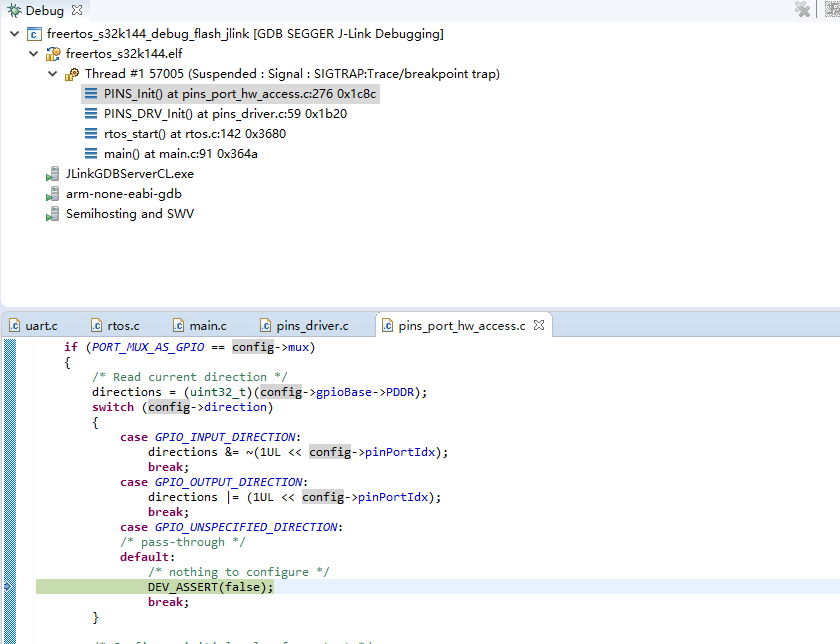Click the 'nothing to configure' comment
The height and width of the screenshot is (644, 840).
pyautogui.click(x=239, y=572)
